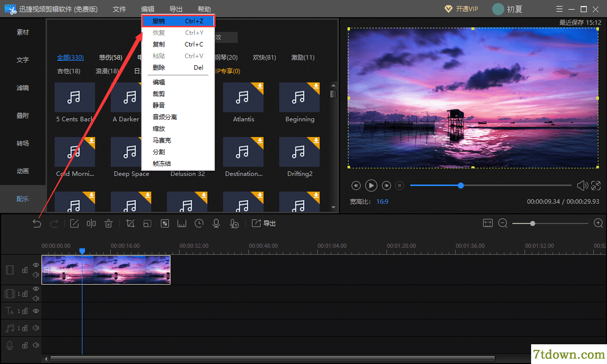The height and width of the screenshot is (364, 607).
Task: Click the stop playback button
Action: click(x=400, y=186)
